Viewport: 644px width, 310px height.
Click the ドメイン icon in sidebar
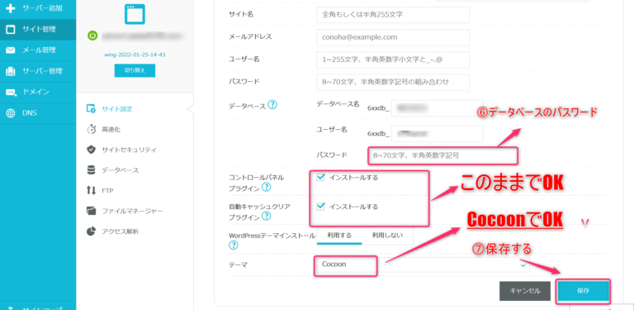[x=11, y=92]
